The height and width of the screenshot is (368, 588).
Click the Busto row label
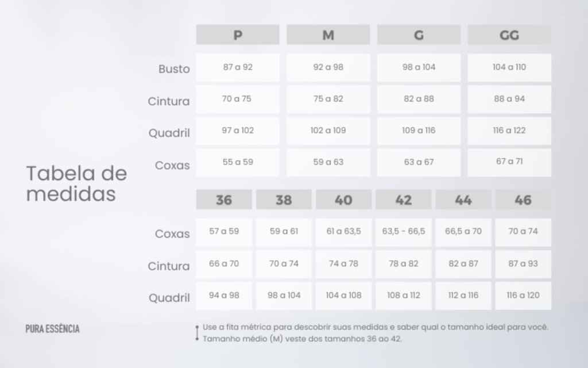174,69
